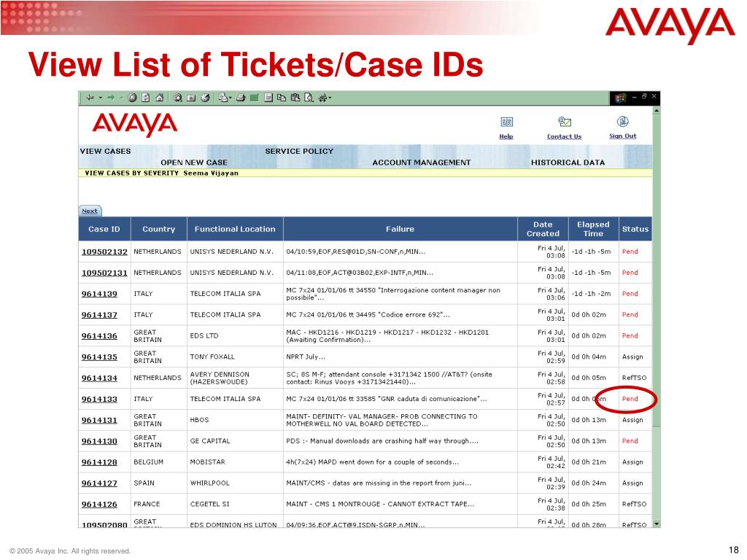Image resolution: width=747 pixels, height=560 pixels.
Task: Select the VIEW CASES menu
Action: click(105, 152)
